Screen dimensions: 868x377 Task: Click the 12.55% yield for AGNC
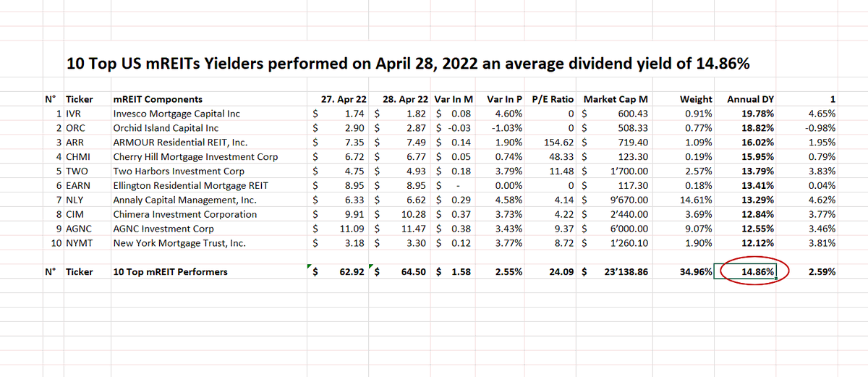(757, 229)
